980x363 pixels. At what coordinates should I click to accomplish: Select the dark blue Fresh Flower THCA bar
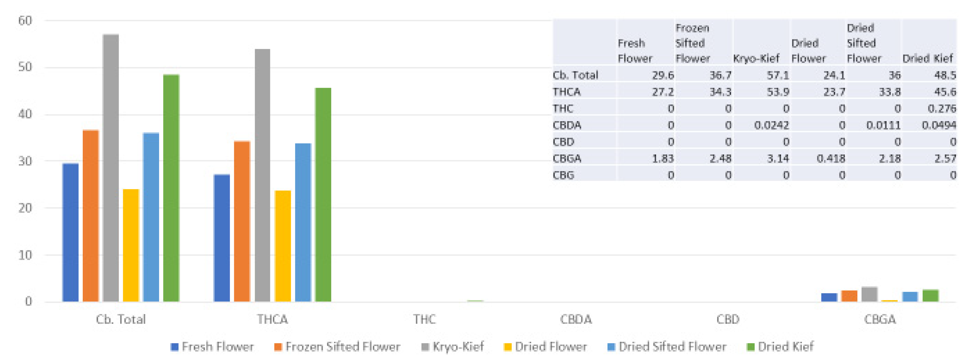(x=222, y=238)
